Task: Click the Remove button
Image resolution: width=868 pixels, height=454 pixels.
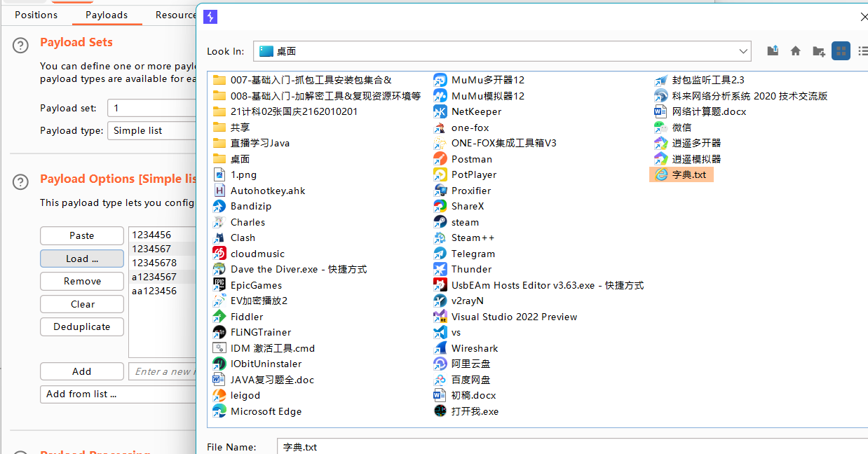Action: [82, 281]
